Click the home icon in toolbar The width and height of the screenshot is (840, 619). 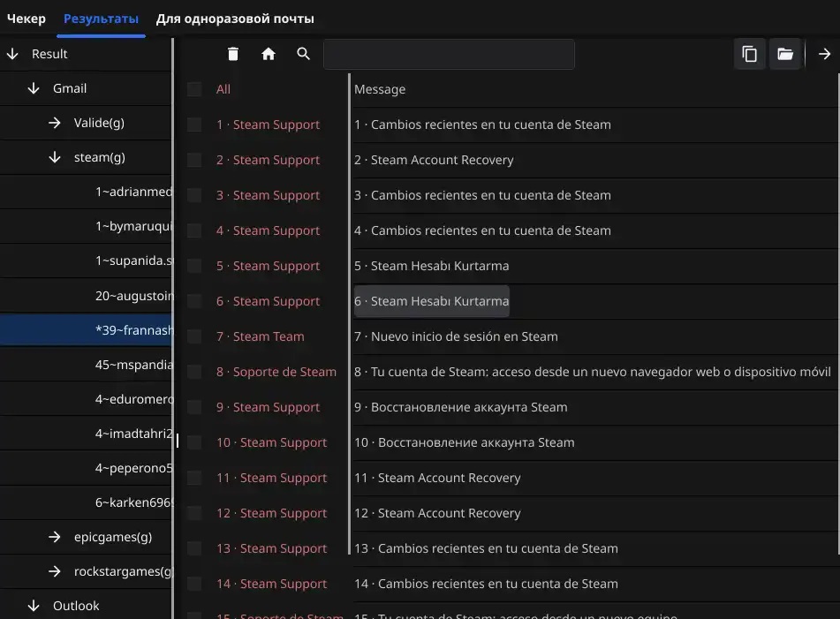268,54
